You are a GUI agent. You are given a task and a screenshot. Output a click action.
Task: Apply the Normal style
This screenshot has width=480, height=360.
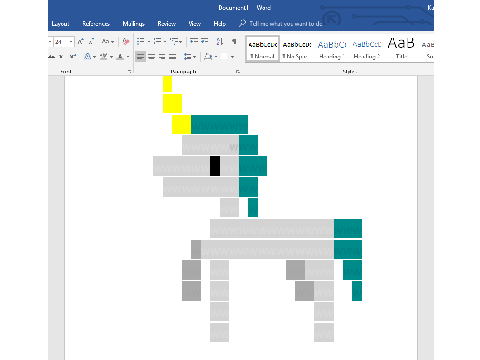(263, 49)
